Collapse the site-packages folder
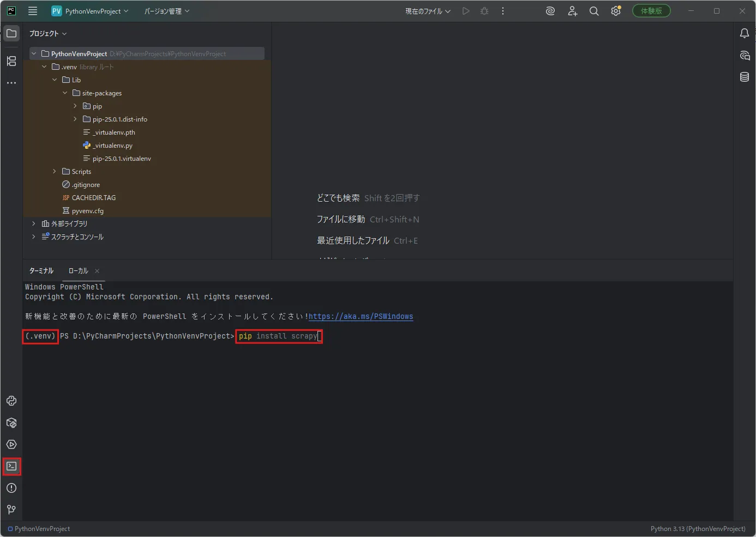Screen dimensions: 756x537 65,93
